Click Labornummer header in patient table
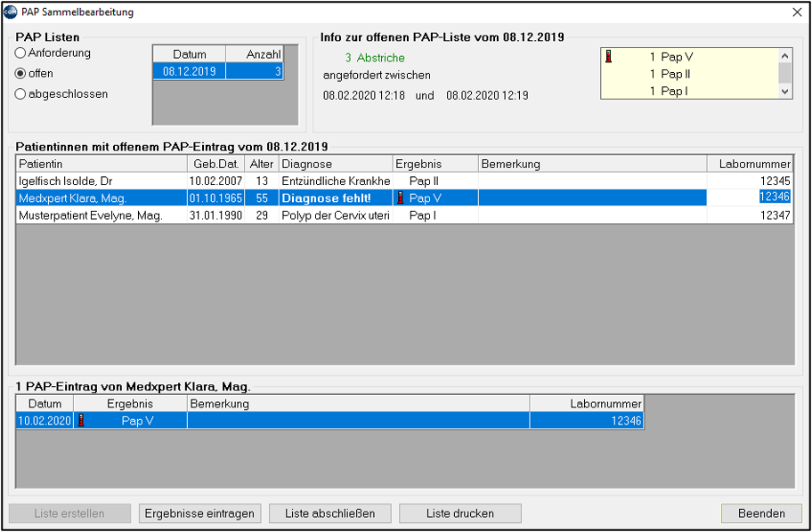Image resolution: width=812 pixels, height=532 pixels. [750, 164]
